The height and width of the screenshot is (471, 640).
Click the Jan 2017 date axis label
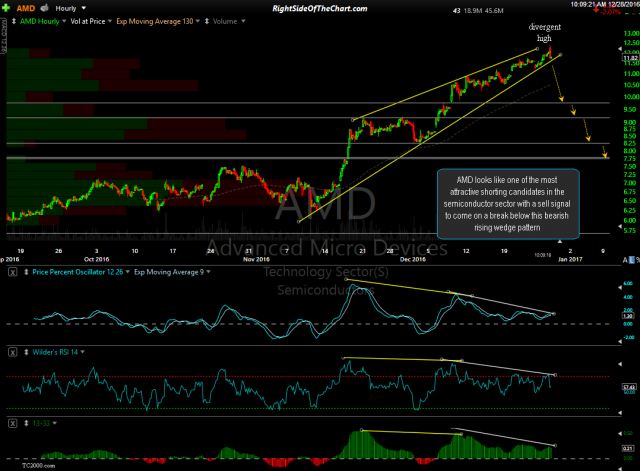point(570,259)
